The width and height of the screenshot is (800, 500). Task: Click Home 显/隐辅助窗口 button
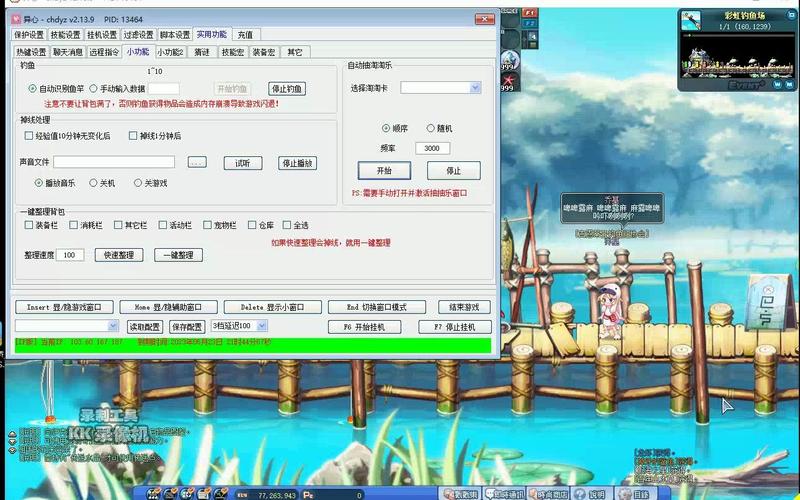click(168, 307)
